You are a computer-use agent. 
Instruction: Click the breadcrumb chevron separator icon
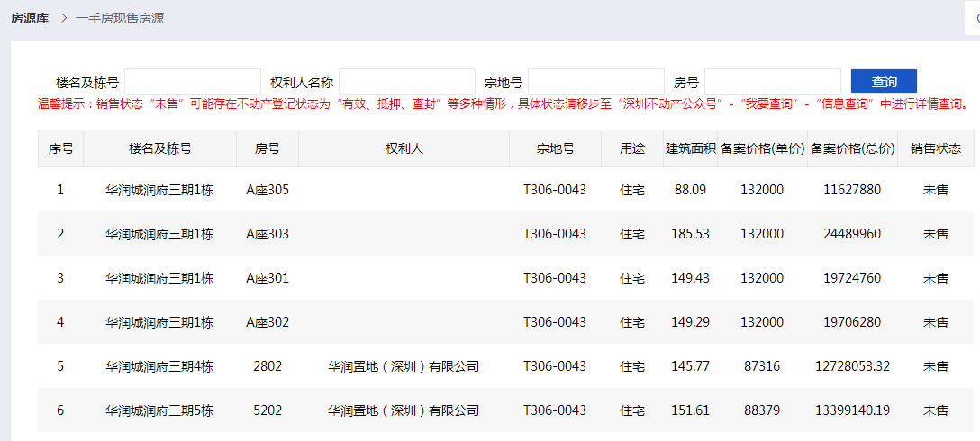point(63,18)
